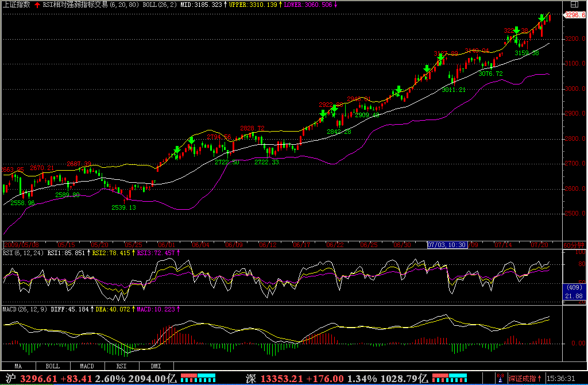Click the LOWER:3060.506 value

click(308, 5)
